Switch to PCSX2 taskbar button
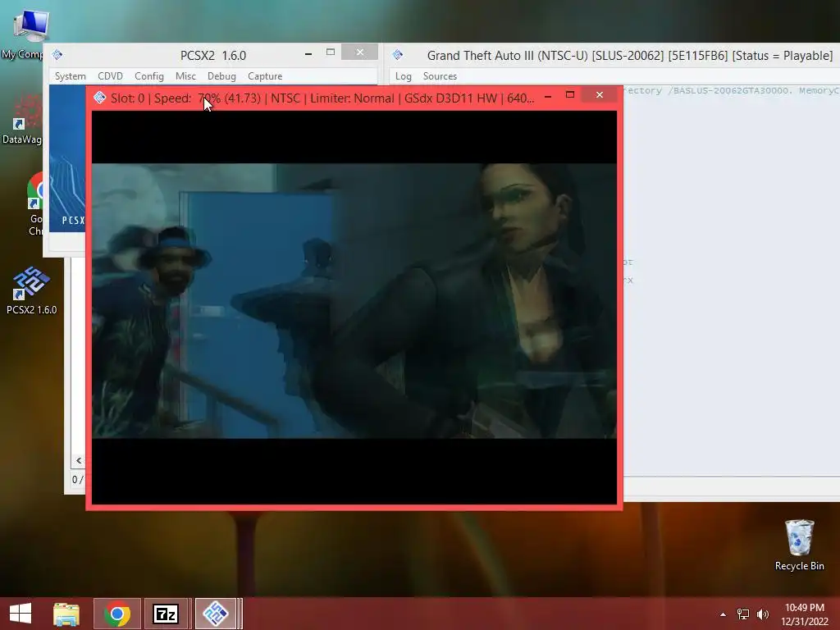 (x=217, y=614)
